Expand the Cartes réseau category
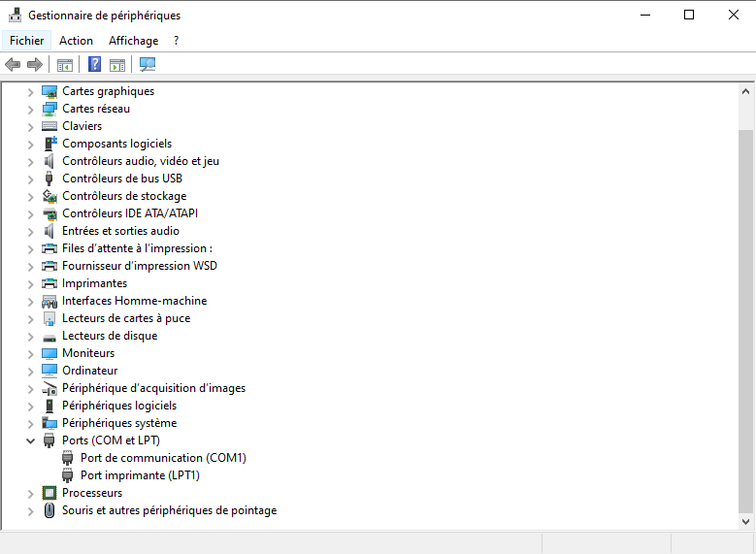 (31, 109)
